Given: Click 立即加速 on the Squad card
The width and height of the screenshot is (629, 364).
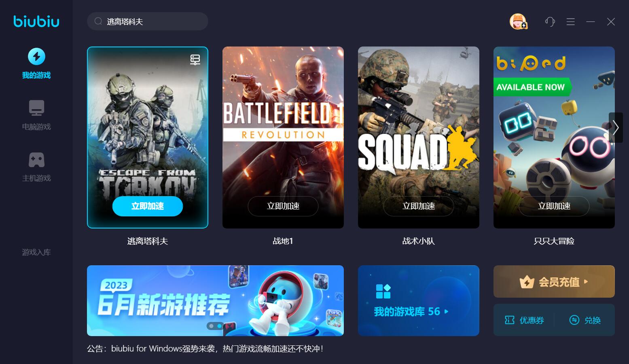Looking at the screenshot, I should 418,206.
